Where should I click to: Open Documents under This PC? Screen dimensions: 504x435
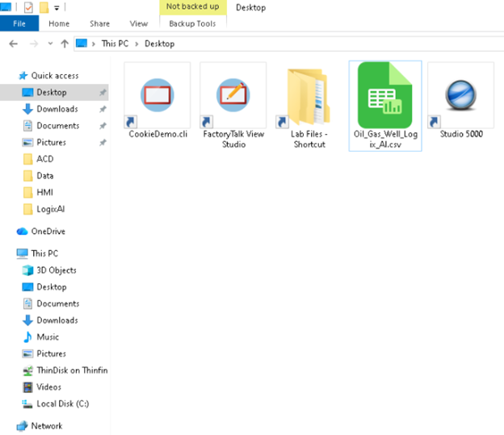(x=57, y=304)
